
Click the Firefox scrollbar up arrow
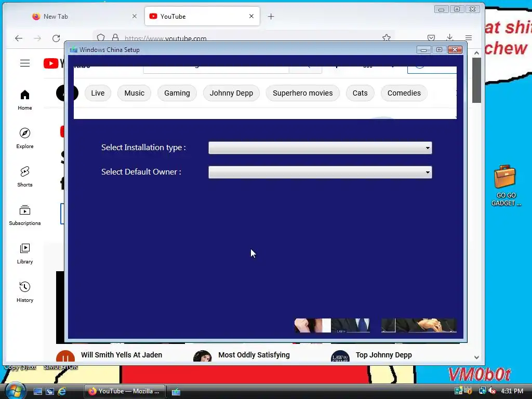tap(476, 53)
